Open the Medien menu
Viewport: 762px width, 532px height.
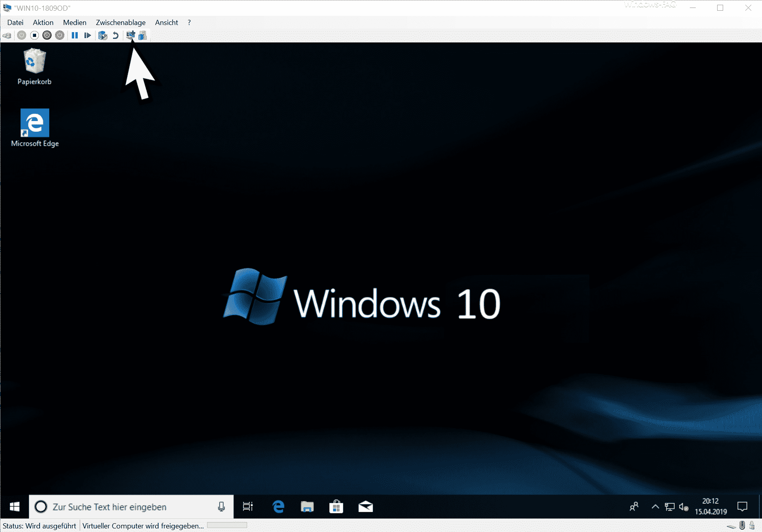(x=75, y=23)
